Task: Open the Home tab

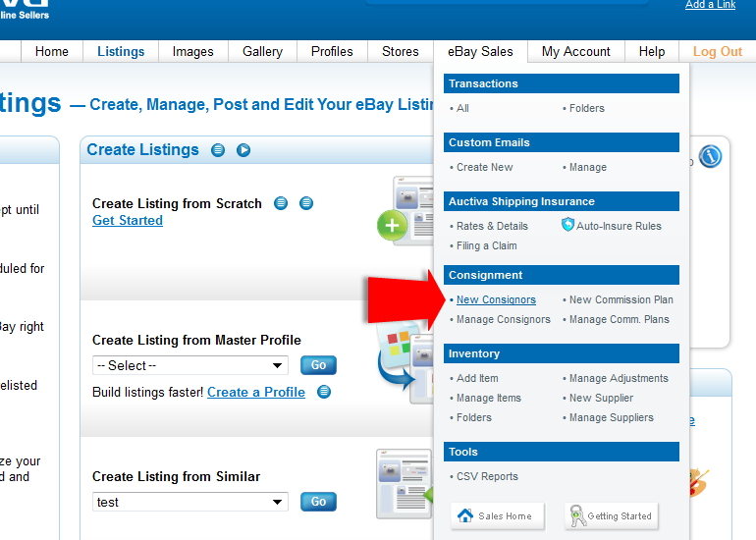Action: [52, 52]
